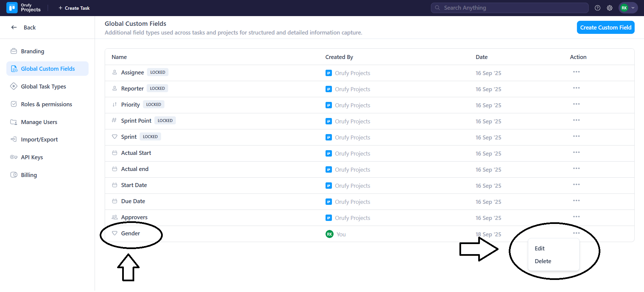Choose Delete from the Gender context menu
This screenshot has width=644, height=292.
(x=543, y=261)
